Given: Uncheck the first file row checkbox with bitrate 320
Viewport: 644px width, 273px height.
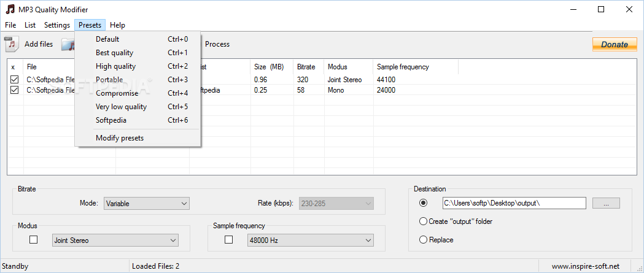Looking at the screenshot, I should [14, 80].
